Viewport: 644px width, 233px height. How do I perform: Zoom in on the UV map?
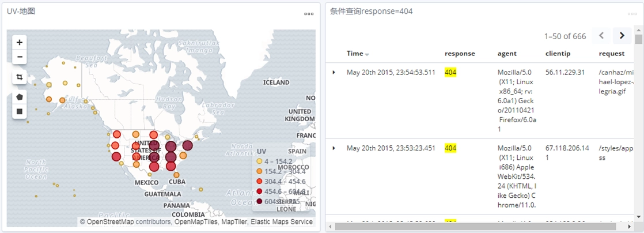pos(20,43)
